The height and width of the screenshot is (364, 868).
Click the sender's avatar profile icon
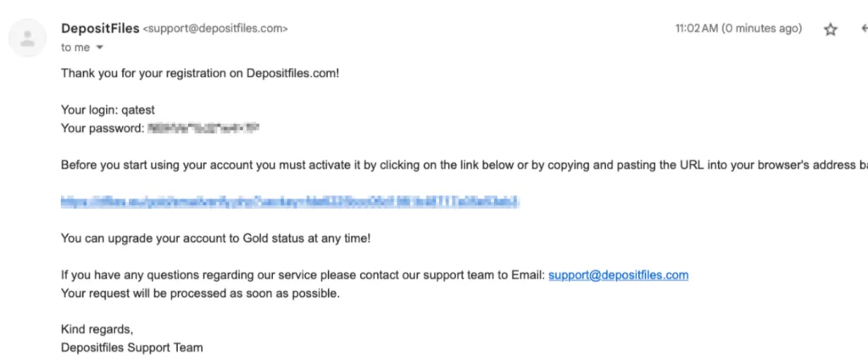27,37
